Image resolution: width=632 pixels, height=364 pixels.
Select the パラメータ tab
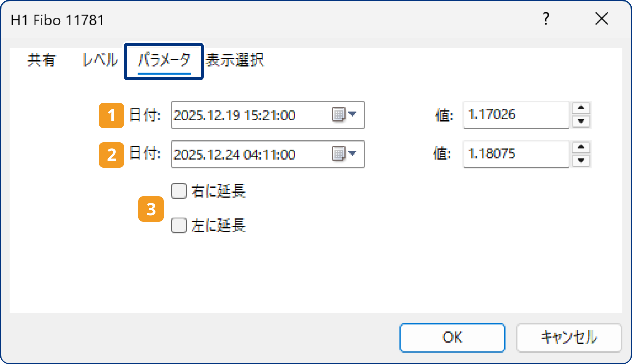[x=163, y=60]
